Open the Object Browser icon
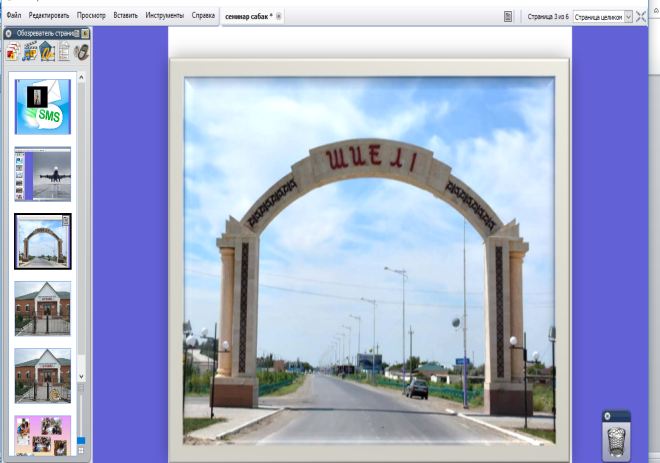The image size is (660, 463). 47,52
